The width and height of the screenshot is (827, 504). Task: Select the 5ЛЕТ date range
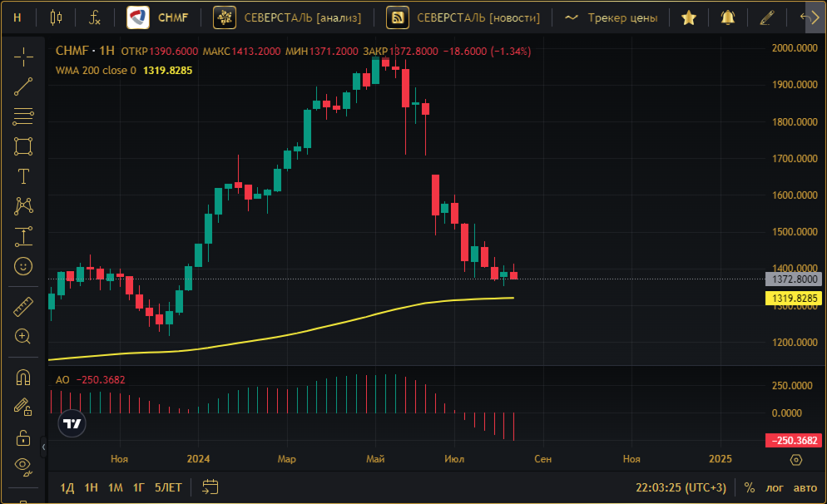[x=168, y=487]
